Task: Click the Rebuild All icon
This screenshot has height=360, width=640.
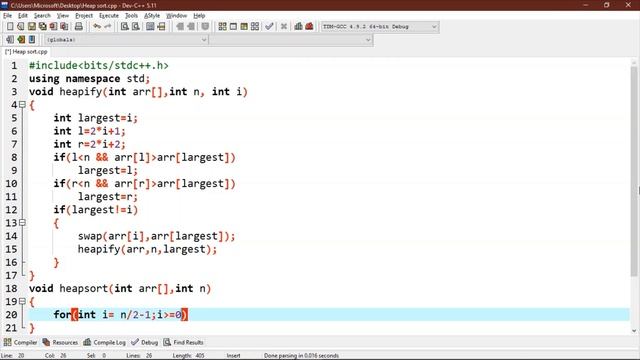Action: click(x=255, y=27)
